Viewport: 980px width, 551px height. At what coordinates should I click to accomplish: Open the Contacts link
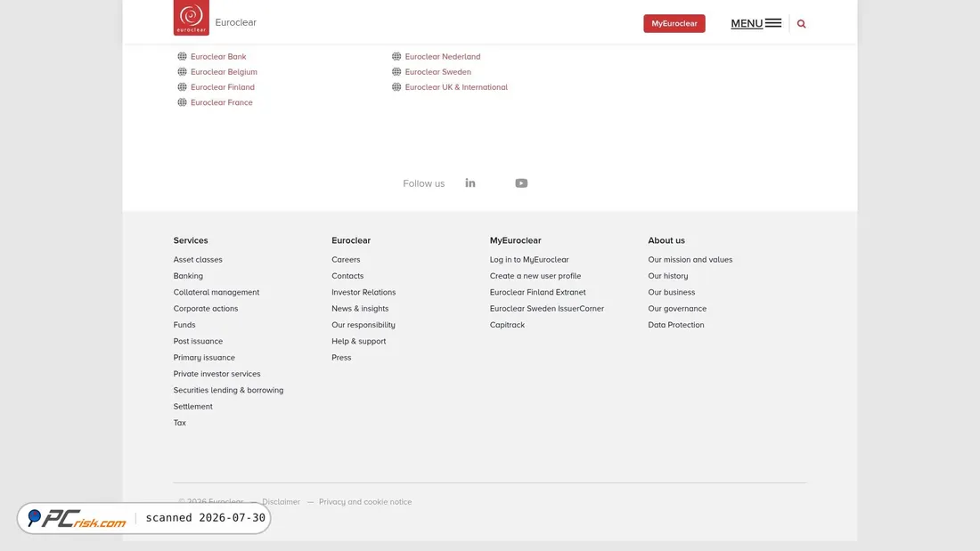tap(347, 276)
